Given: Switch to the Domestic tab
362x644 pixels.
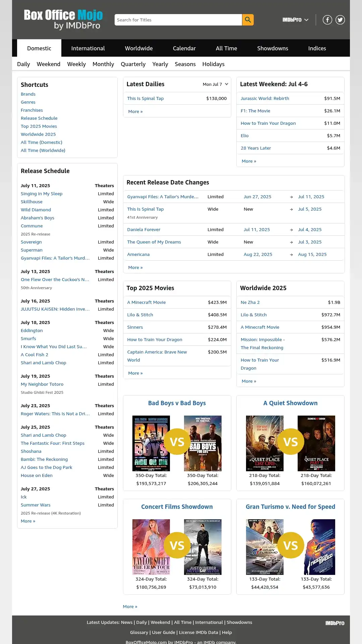Looking at the screenshot, I should click(39, 48).
